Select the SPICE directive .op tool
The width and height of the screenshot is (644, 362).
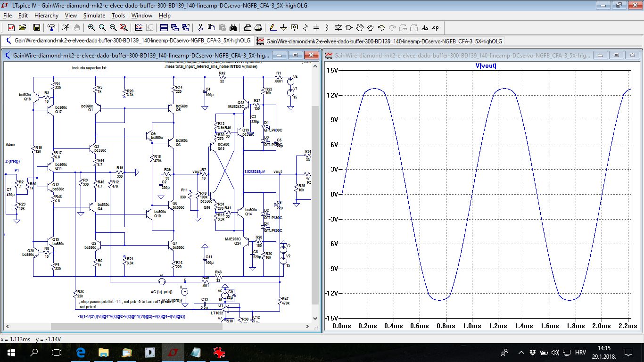point(435,28)
